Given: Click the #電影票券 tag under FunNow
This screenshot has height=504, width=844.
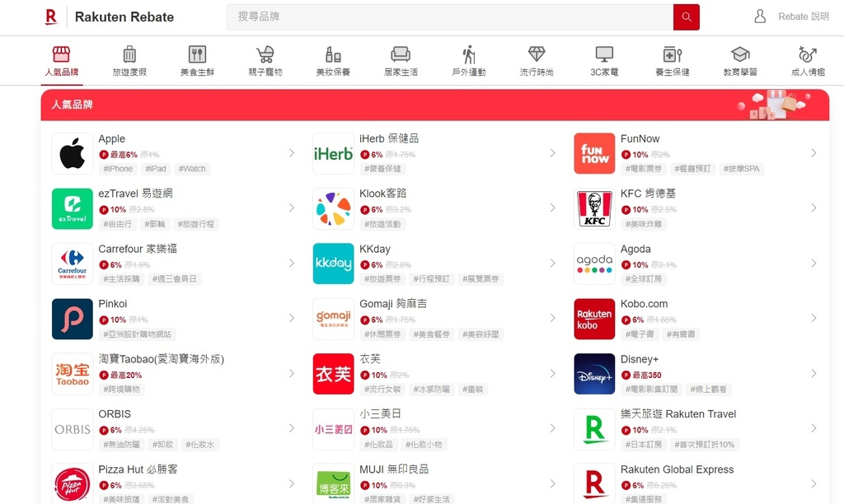Looking at the screenshot, I should 643,168.
